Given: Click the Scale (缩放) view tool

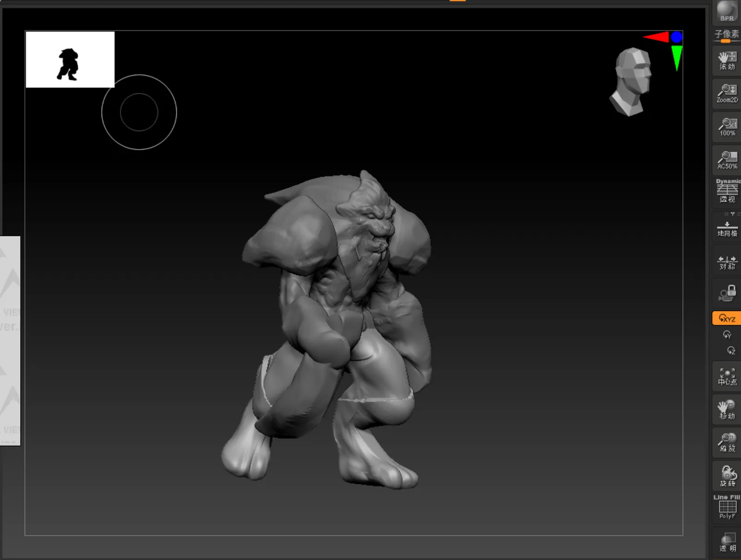Looking at the screenshot, I should pos(727,442).
